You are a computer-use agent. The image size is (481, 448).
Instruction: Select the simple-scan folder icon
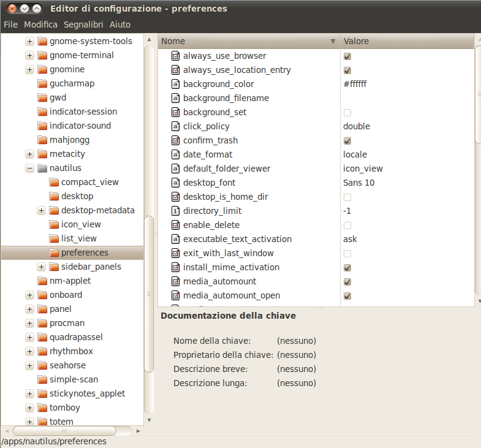(x=42, y=379)
